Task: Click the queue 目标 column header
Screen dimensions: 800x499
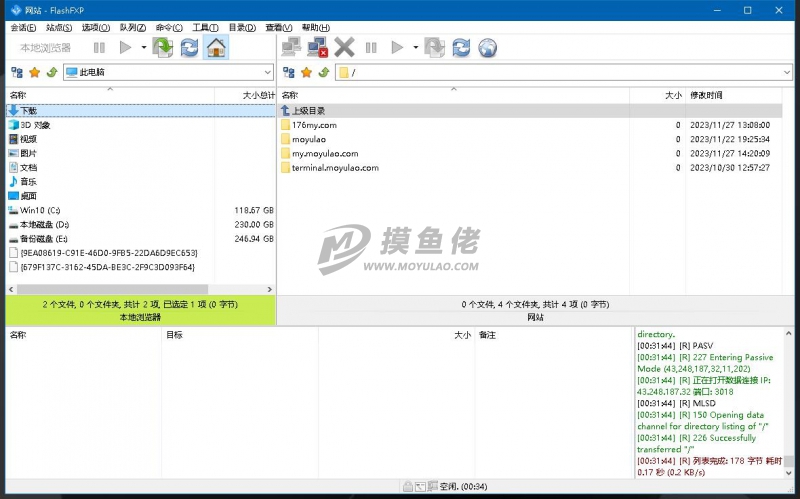Action: (240, 335)
